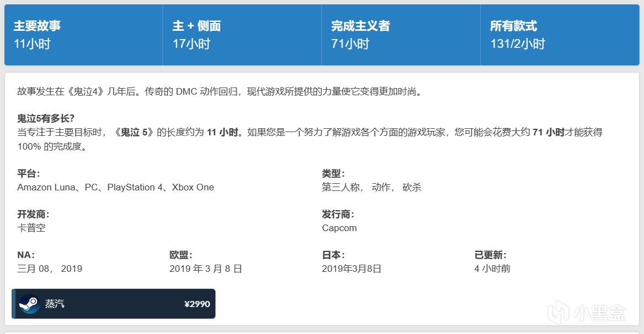The width and height of the screenshot is (644, 334).
Task: Click the 平台: label
Action: [28, 173]
